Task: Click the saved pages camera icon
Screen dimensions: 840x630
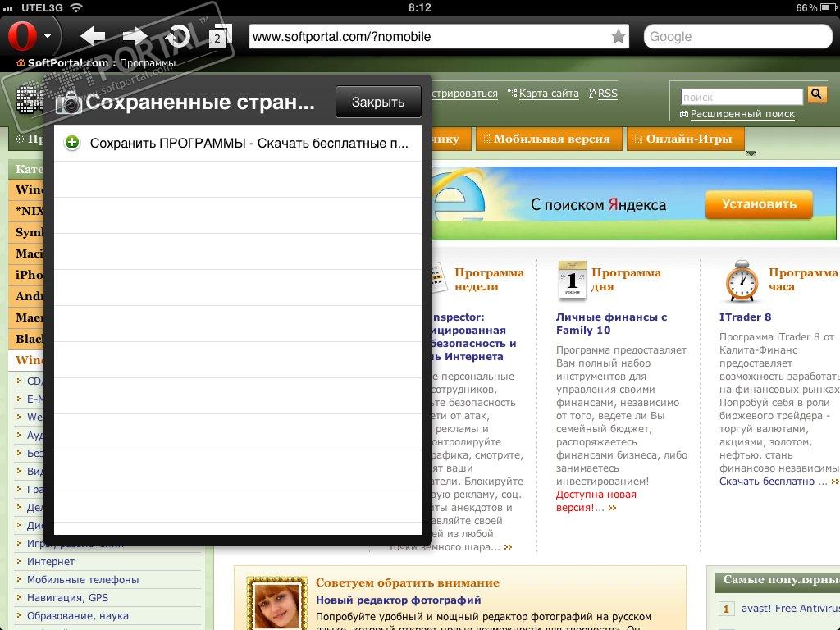Action: [x=69, y=103]
